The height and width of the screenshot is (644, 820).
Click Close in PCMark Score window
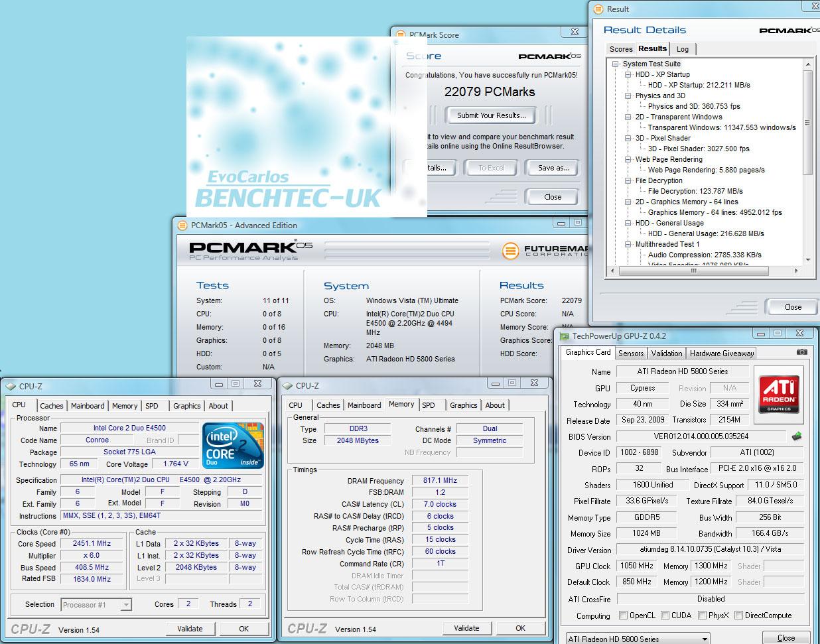[x=553, y=197]
